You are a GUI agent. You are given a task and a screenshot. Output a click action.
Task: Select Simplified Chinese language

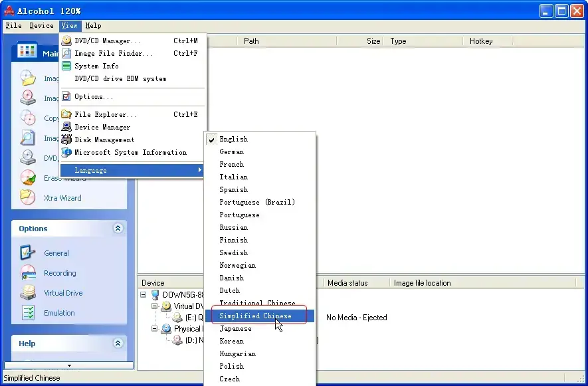pos(260,316)
